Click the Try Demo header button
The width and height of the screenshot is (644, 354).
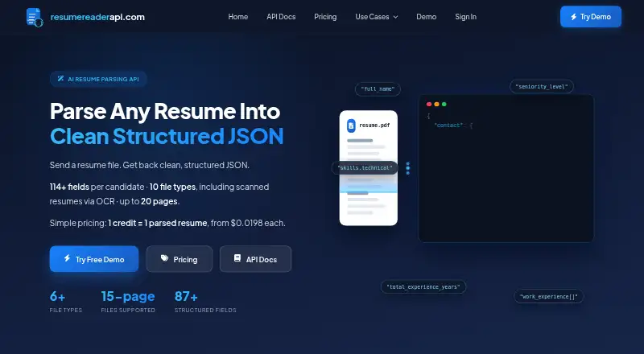tap(591, 17)
